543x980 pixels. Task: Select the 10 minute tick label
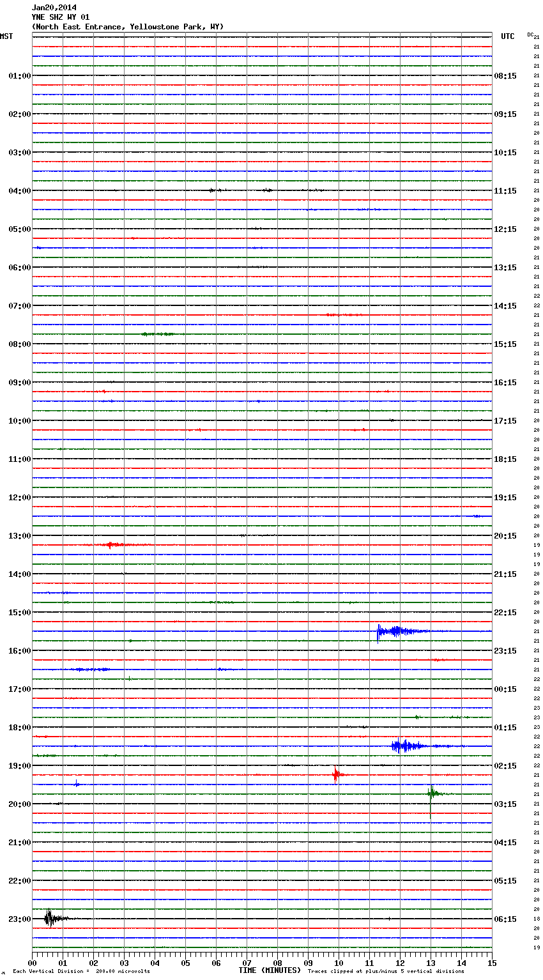point(339,963)
